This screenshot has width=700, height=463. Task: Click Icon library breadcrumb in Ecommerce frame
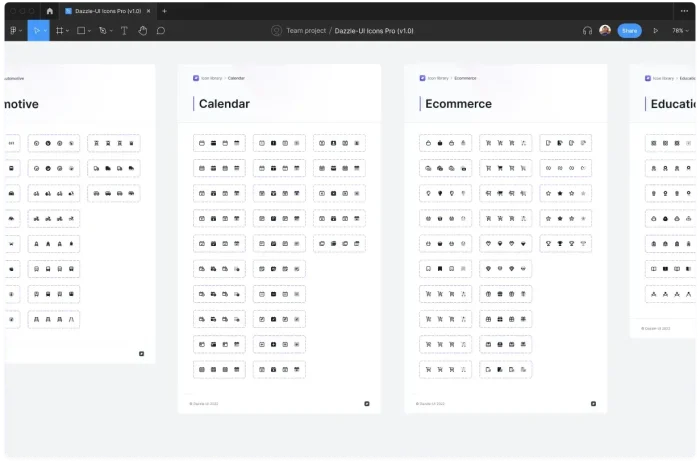[x=438, y=78]
